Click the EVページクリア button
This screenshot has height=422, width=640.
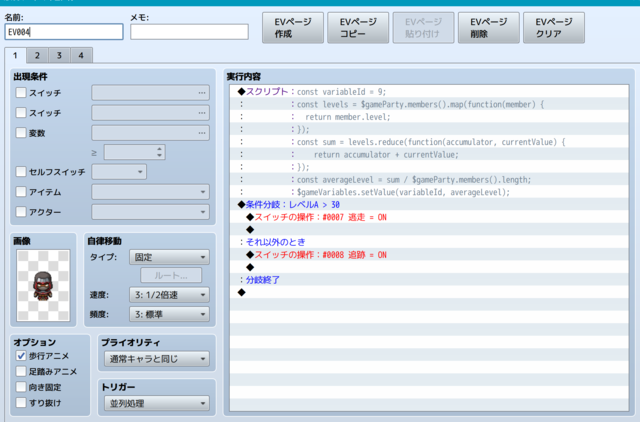(554, 28)
